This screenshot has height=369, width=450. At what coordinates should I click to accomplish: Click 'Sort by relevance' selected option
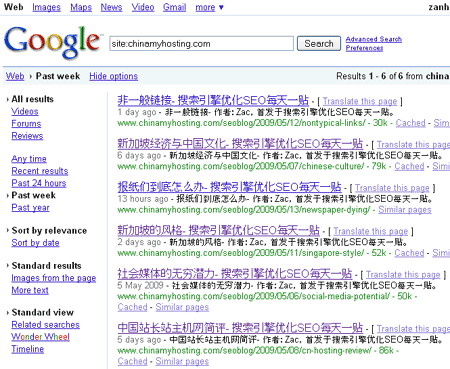pyautogui.click(x=49, y=230)
